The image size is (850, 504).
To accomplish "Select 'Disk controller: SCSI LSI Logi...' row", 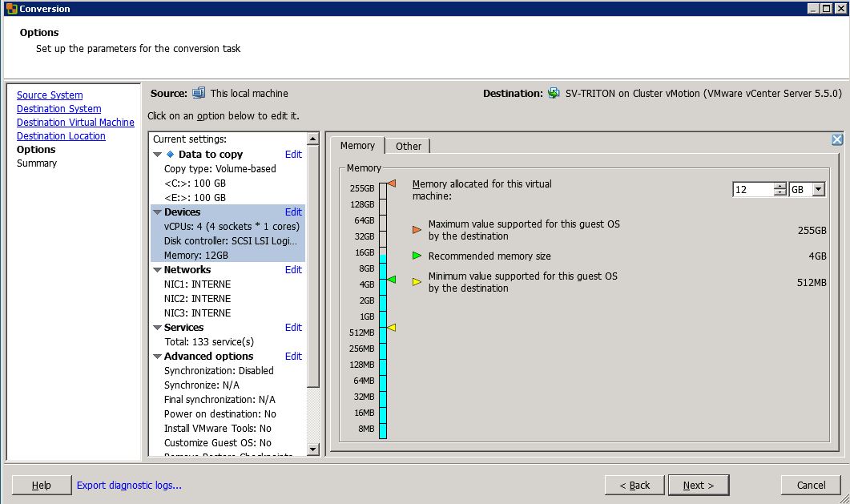I will tap(231, 240).
